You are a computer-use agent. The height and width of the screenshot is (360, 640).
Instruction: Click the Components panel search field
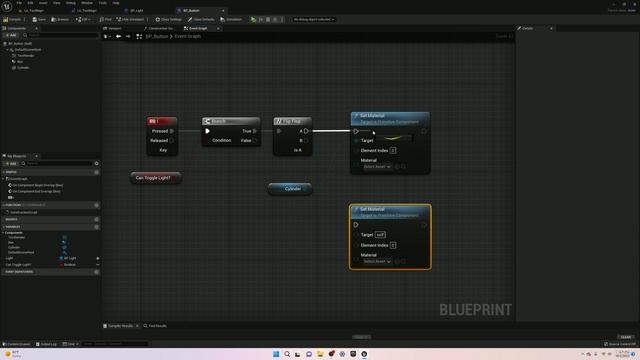tap(60, 36)
